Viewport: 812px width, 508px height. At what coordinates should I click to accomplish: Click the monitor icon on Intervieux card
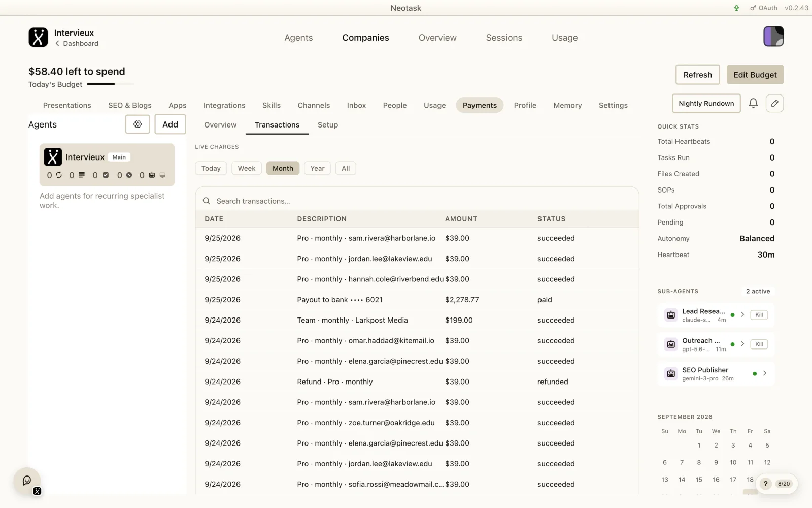(162, 175)
